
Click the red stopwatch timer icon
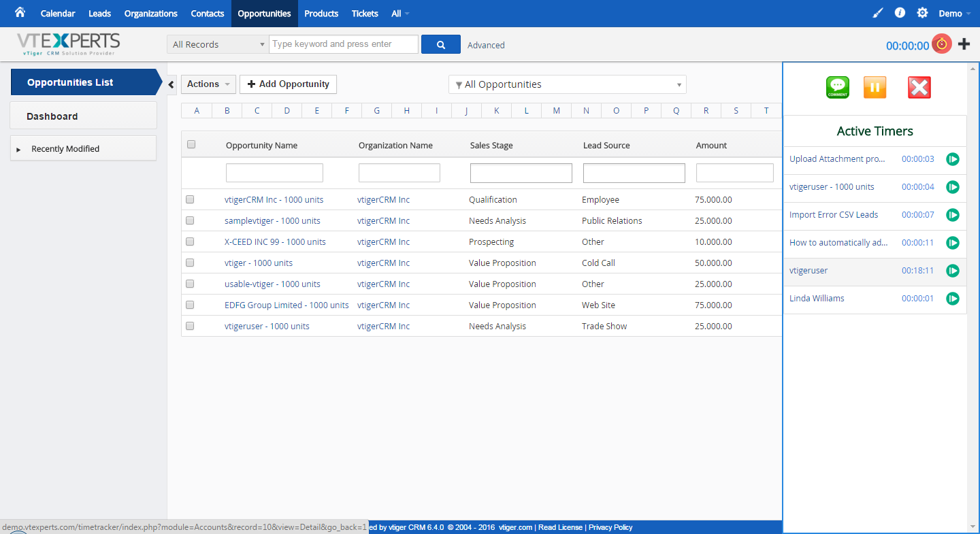942,44
